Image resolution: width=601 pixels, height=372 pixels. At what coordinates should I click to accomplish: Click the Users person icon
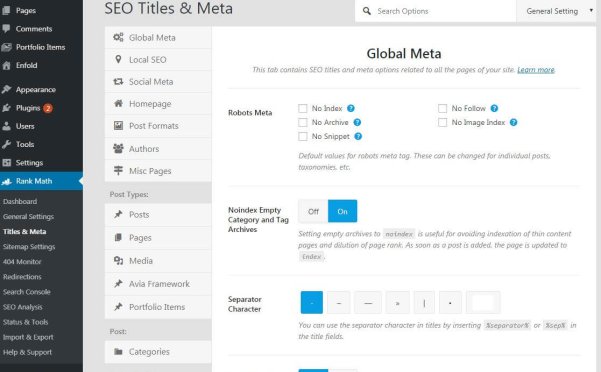point(7,126)
